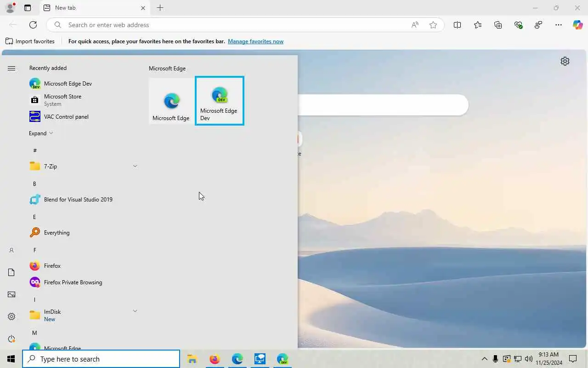This screenshot has height=368, width=588.
Task: Open the Microsoft Edge pinned tile
Action: 171,101
